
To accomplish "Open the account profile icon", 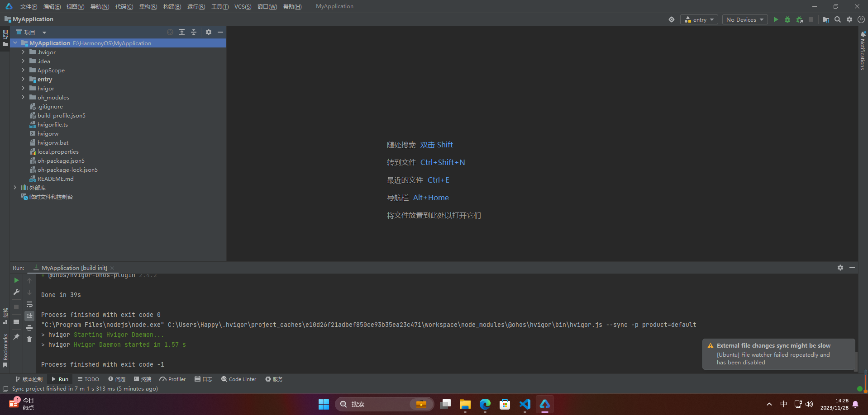I will click(x=861, y=19).
